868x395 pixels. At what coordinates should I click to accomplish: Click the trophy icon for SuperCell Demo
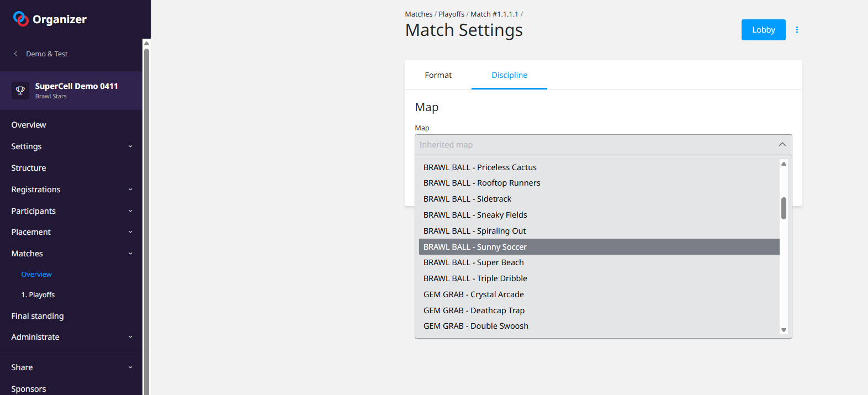click(20, 91)
